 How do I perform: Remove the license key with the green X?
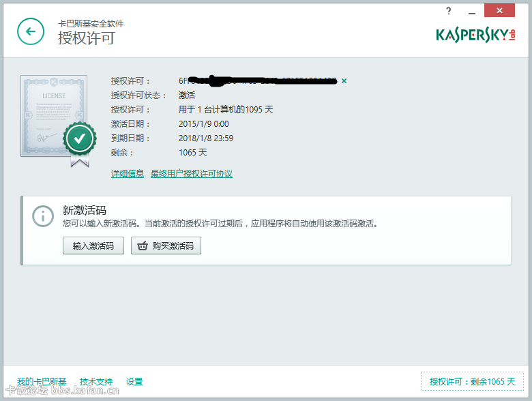tap(344, 80)
